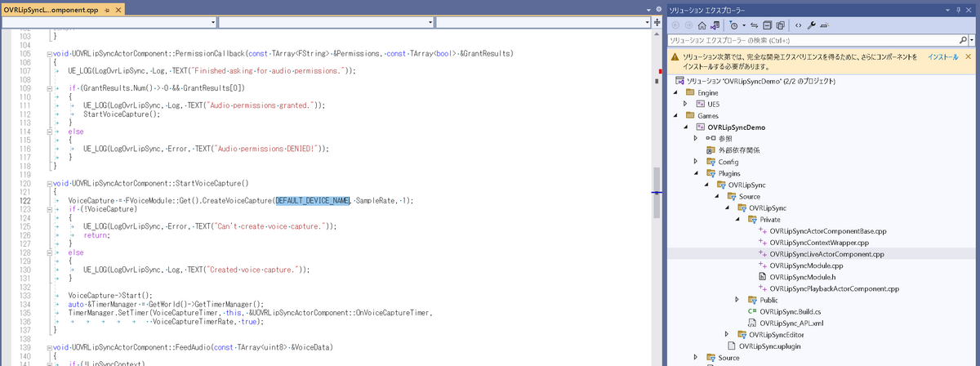Expand the UE5 project node
Screen dimensions: 980x366
tap(685, 105)
